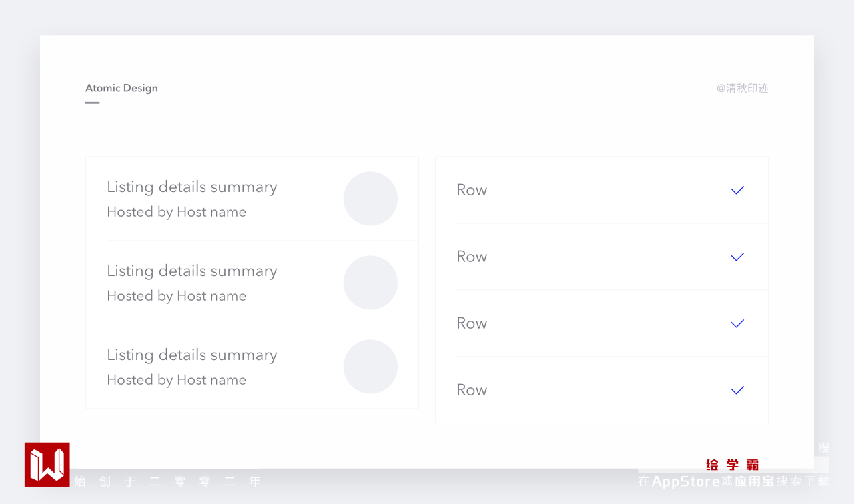Toggle the checkmark on the third Row
Screen dimensions: 854x504
737,324
